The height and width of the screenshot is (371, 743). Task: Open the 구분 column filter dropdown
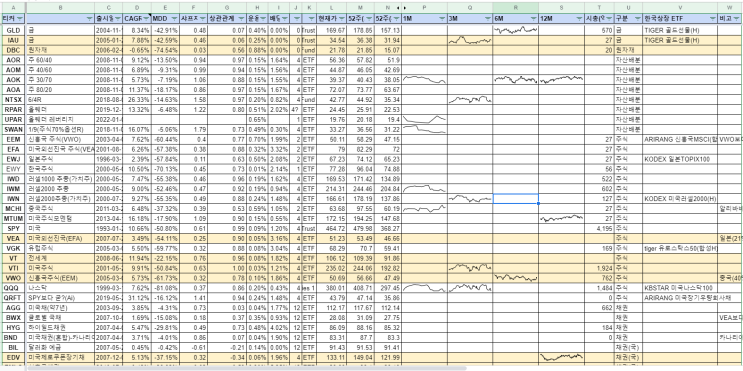[x=637, y=18]
